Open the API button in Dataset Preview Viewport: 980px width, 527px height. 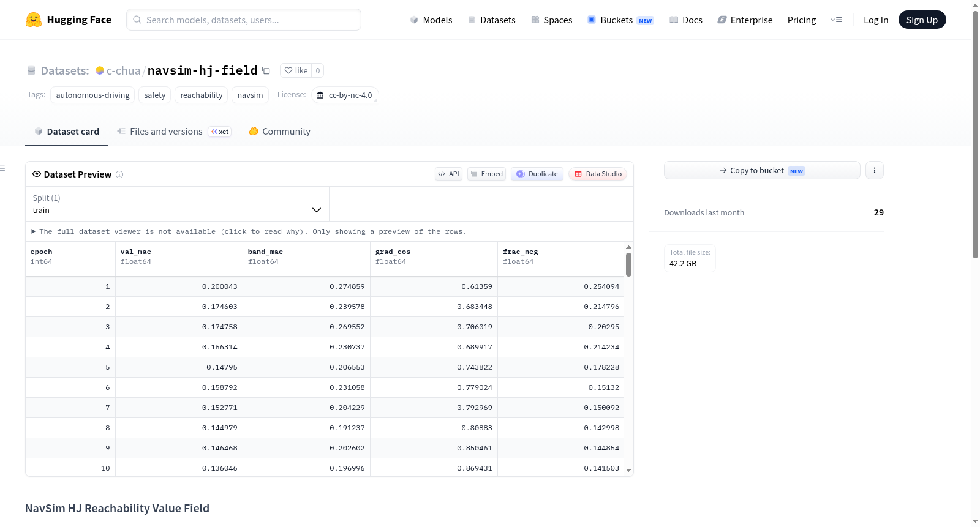coord(448,174)
